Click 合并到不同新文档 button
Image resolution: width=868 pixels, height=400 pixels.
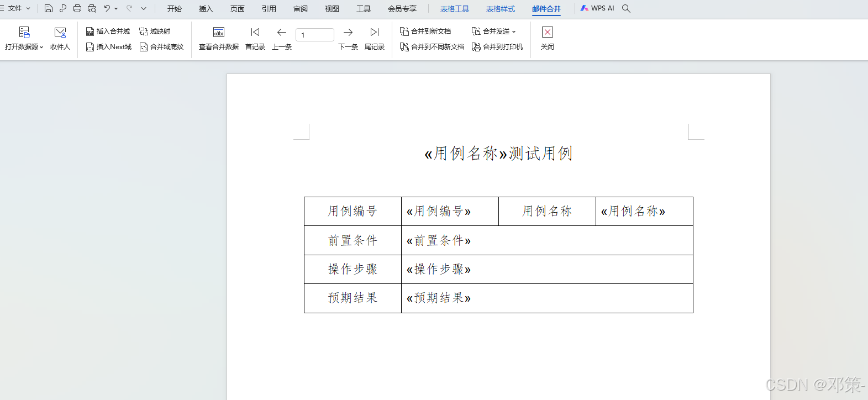point(432,47)
